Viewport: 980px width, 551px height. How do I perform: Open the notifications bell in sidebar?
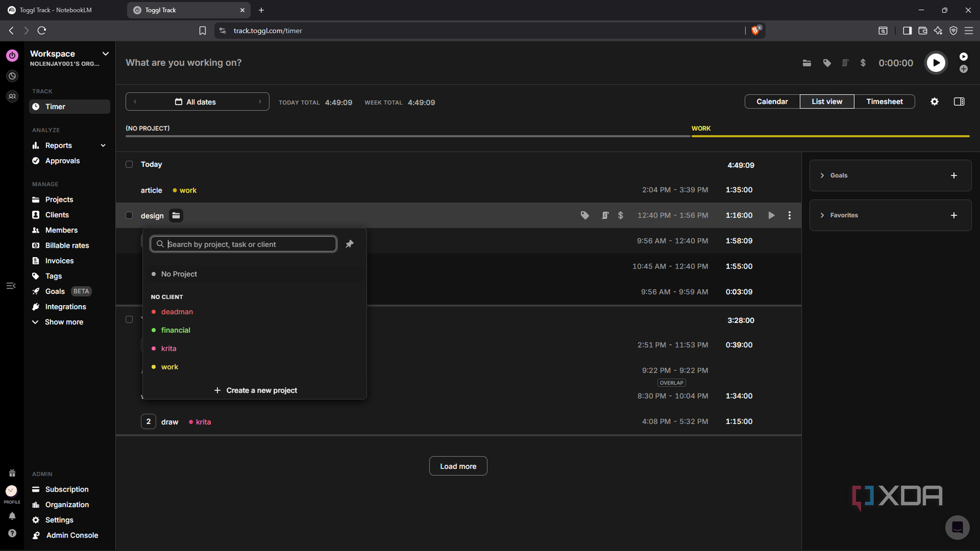click(12, 516)
